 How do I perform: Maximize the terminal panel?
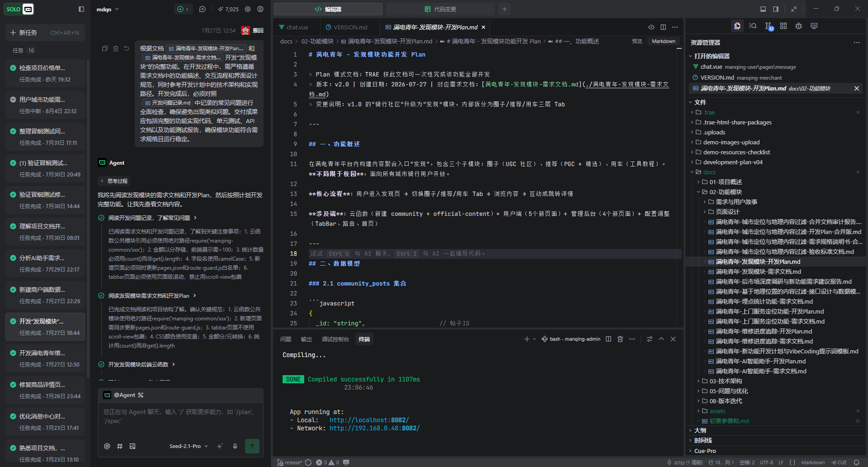661,339
